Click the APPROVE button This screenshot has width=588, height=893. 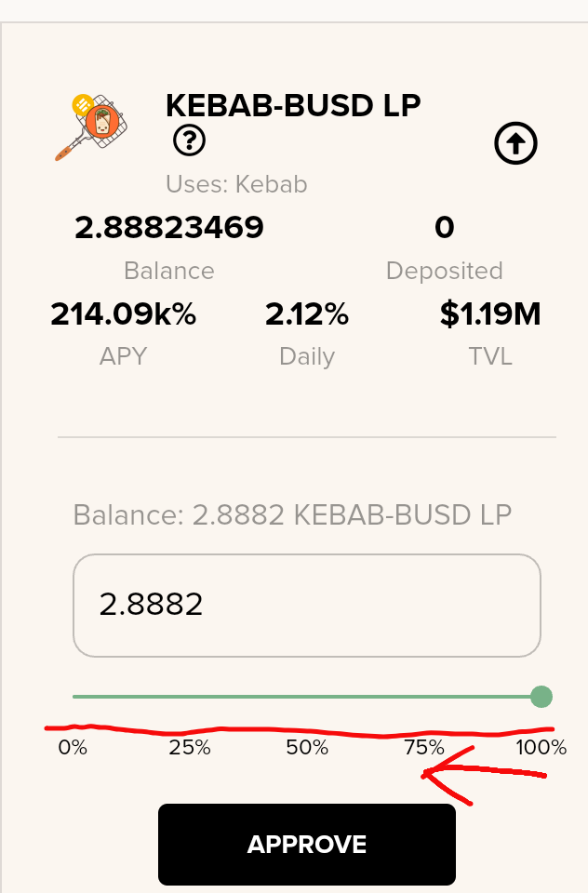(307, 844)
